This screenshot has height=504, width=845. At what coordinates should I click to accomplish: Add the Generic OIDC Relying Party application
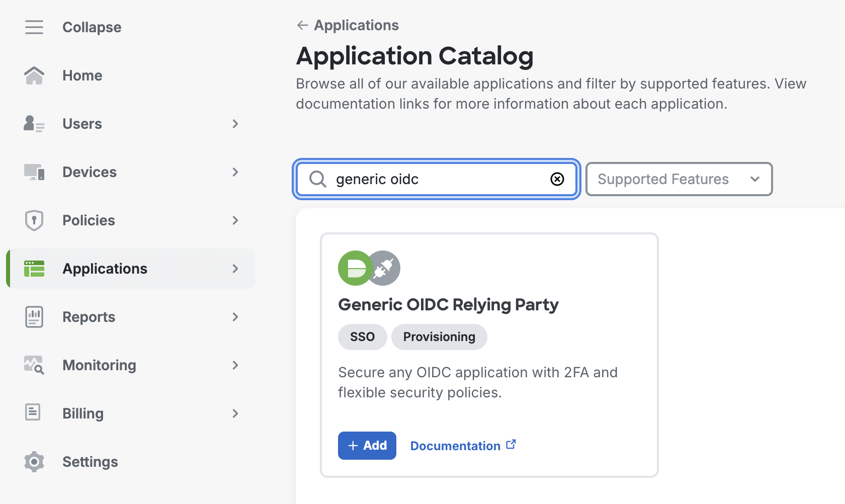coord(367,446)
